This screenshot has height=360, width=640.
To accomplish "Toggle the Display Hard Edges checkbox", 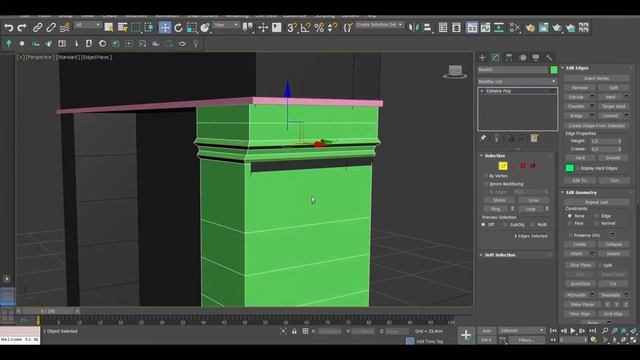I will pos(578,168).
